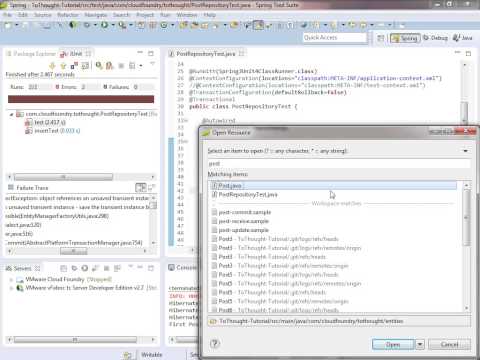Click the Quick Access search field
The image size is (480, 360).
pos(334,38)
